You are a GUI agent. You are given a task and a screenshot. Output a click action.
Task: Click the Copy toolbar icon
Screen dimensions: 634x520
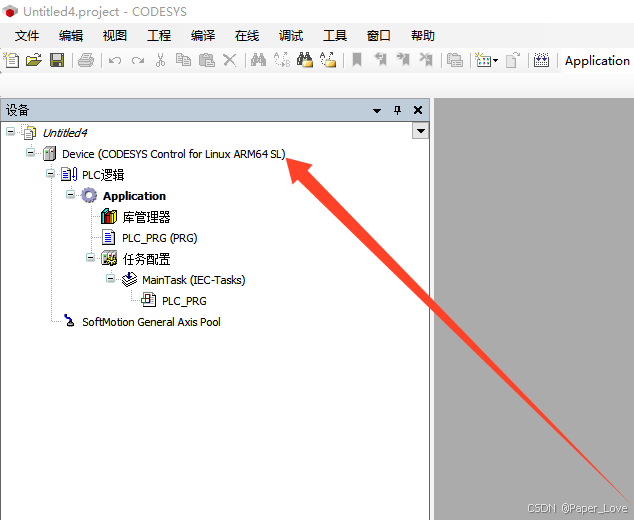click(183, 60)
